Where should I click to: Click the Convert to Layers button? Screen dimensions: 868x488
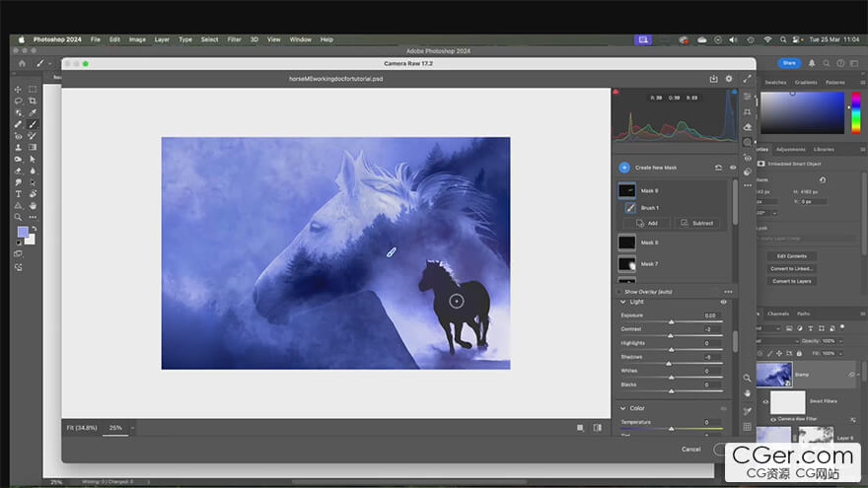792,281
